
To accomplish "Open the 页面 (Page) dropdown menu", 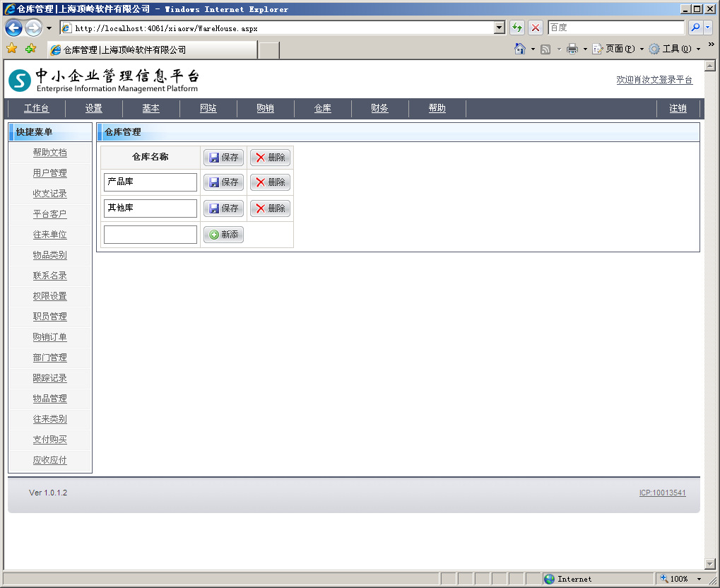I will pyautogui.click(x=618, y=49).
